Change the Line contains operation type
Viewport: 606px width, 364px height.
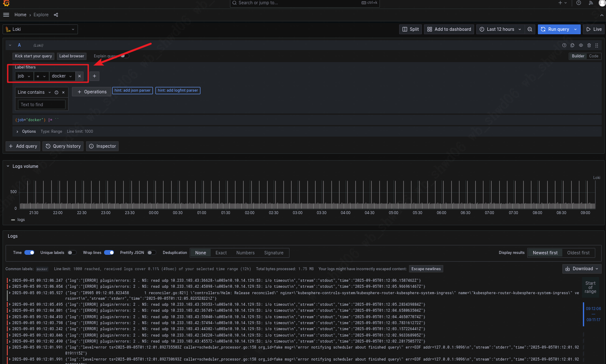tap(34, 92)
